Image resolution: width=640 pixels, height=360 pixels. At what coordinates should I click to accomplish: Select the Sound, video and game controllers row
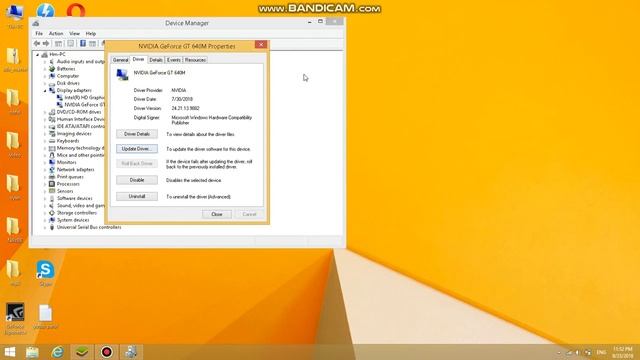76,206
